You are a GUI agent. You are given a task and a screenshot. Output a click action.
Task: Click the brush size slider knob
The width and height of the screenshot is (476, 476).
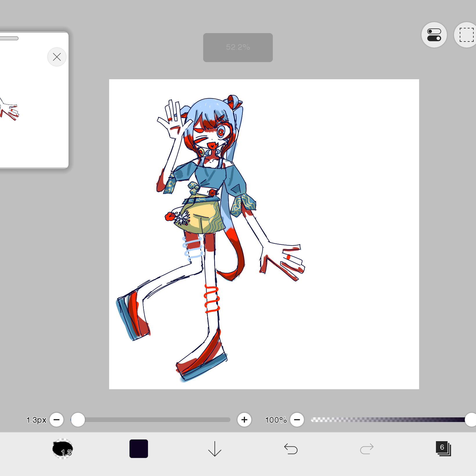(x=78, y=420)
